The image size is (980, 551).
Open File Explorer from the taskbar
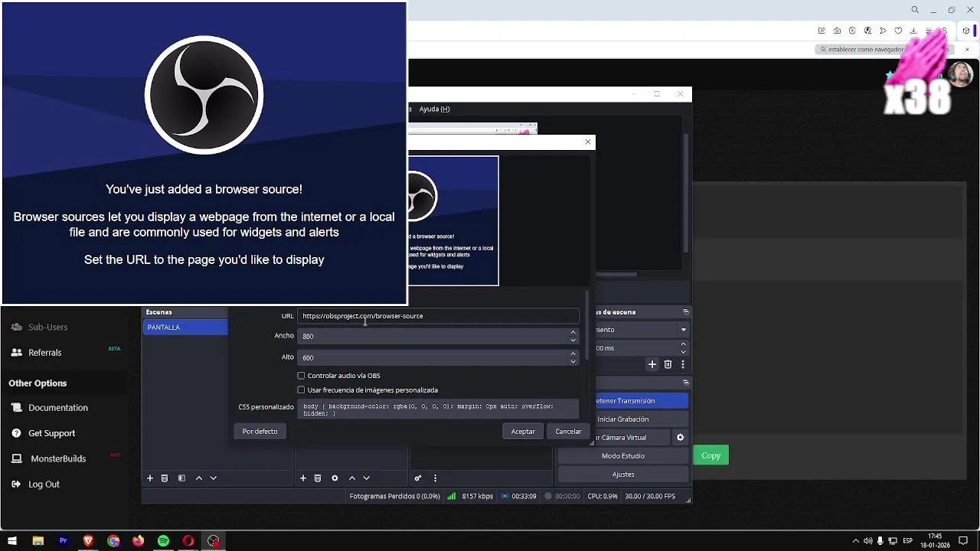[x=38, y=541]
